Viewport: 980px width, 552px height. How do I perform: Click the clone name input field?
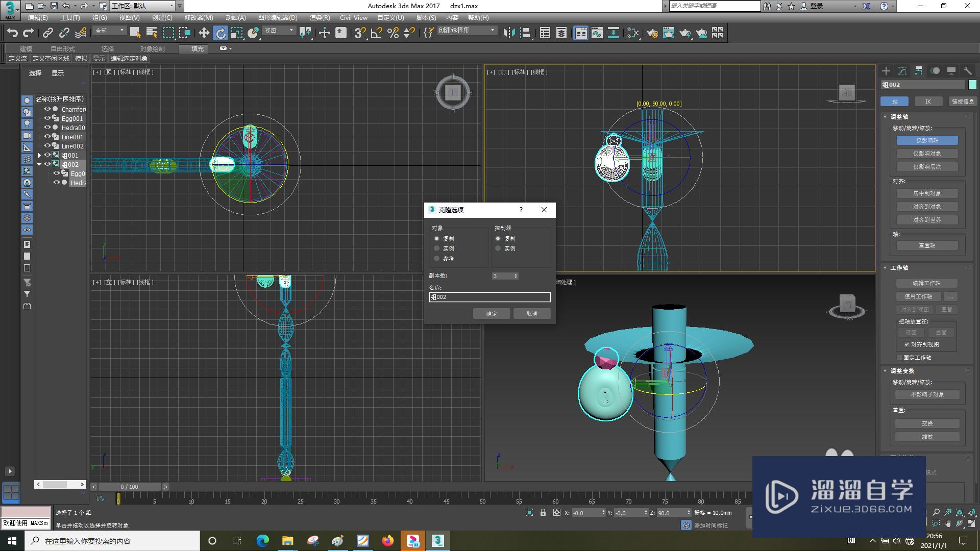point(489,297)
